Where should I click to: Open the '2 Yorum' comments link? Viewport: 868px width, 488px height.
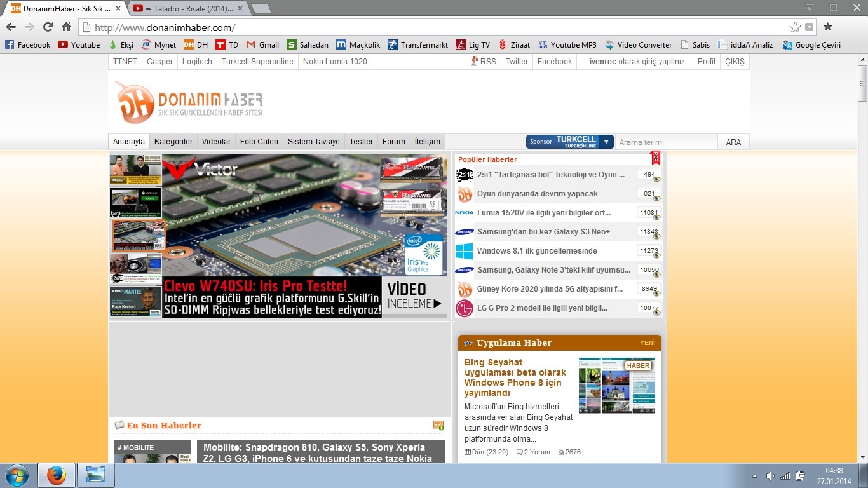click(533, 452)
